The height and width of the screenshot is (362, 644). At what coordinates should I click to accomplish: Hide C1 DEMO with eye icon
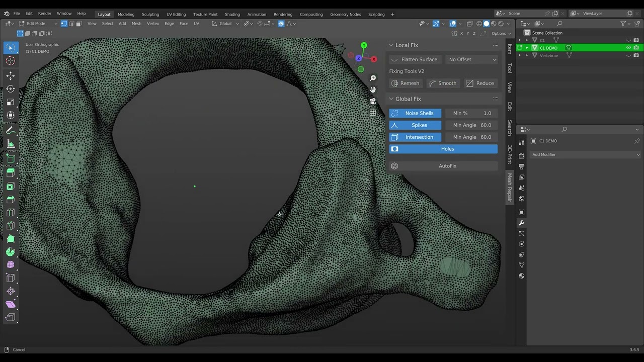(x=628, y=48)
